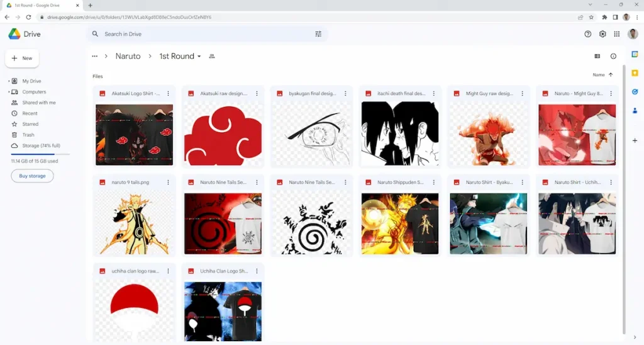Screen dimensions: 644x345
Task: Open more actions for Naruto Shippuden file
Action: click(434, 182)
